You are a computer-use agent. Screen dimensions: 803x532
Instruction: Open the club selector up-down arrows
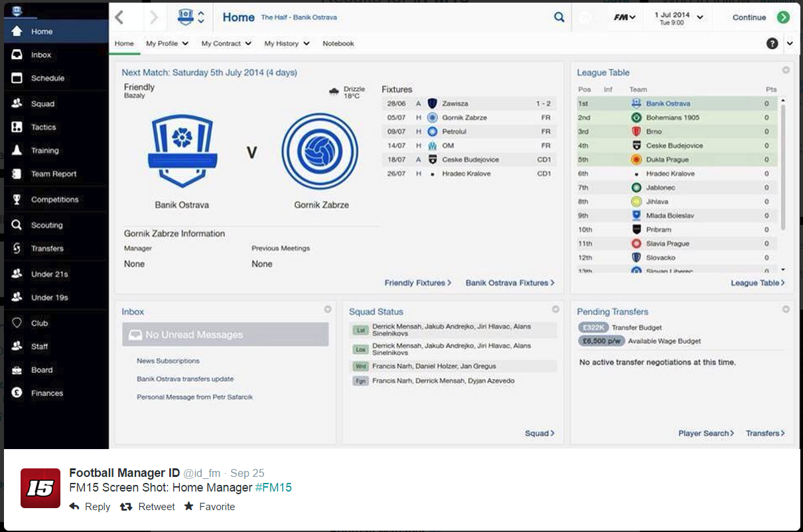(201, 17)
